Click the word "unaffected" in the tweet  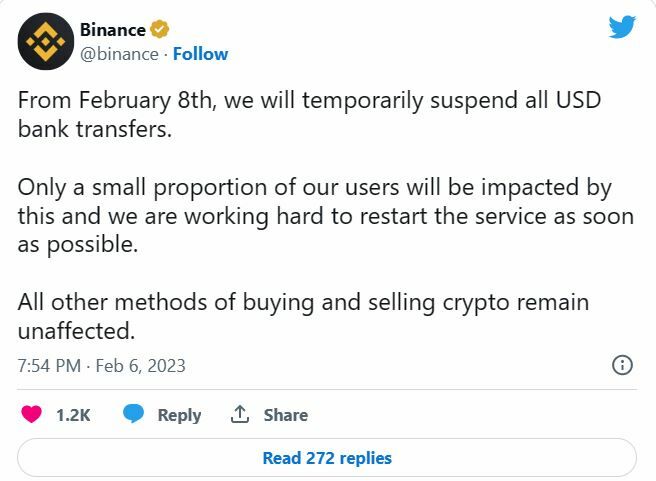[76, 329]
